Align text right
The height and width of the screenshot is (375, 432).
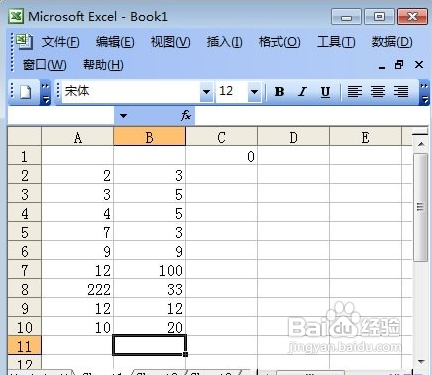pyautogui.click(x=401, y=91)
